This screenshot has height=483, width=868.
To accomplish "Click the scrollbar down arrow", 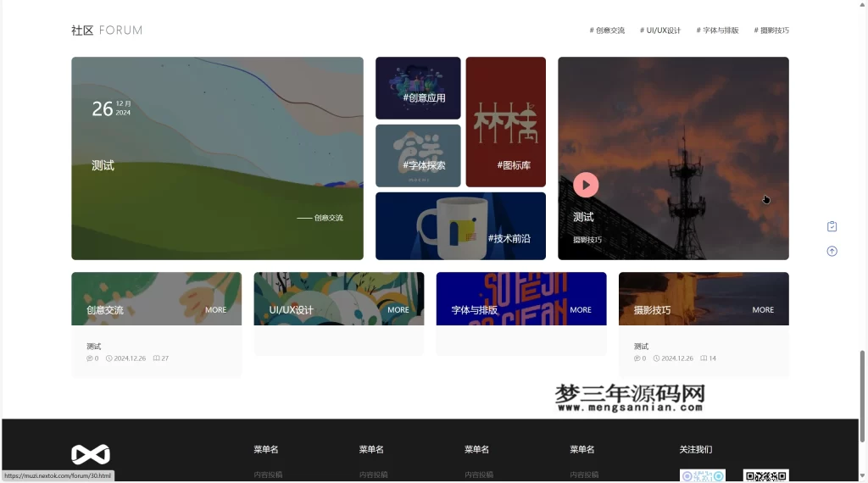I will click(x=862, y=476).
